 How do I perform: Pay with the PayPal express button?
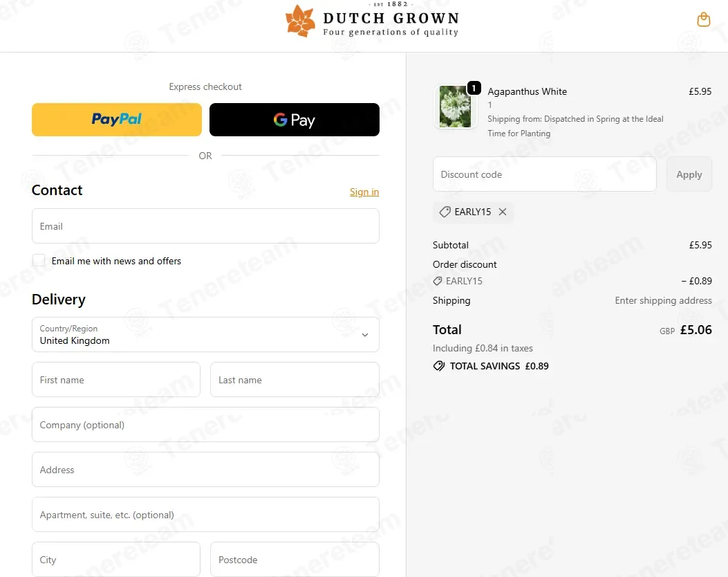click(117, 120)
